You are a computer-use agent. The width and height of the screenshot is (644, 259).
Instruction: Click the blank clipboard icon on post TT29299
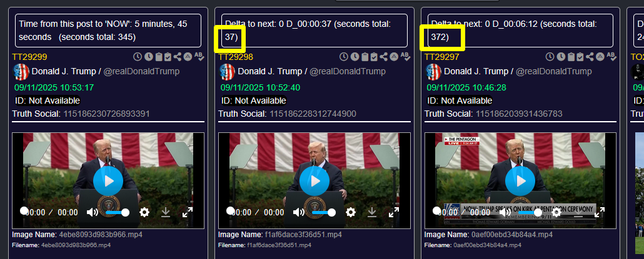click(158, 57)
